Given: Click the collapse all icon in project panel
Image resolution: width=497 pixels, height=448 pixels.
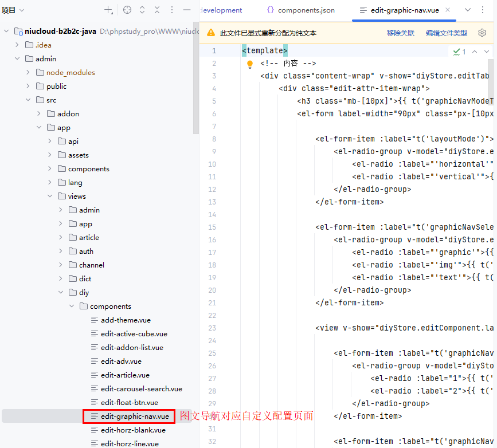Looking at the screenshot, I should (x=157, y=10).
